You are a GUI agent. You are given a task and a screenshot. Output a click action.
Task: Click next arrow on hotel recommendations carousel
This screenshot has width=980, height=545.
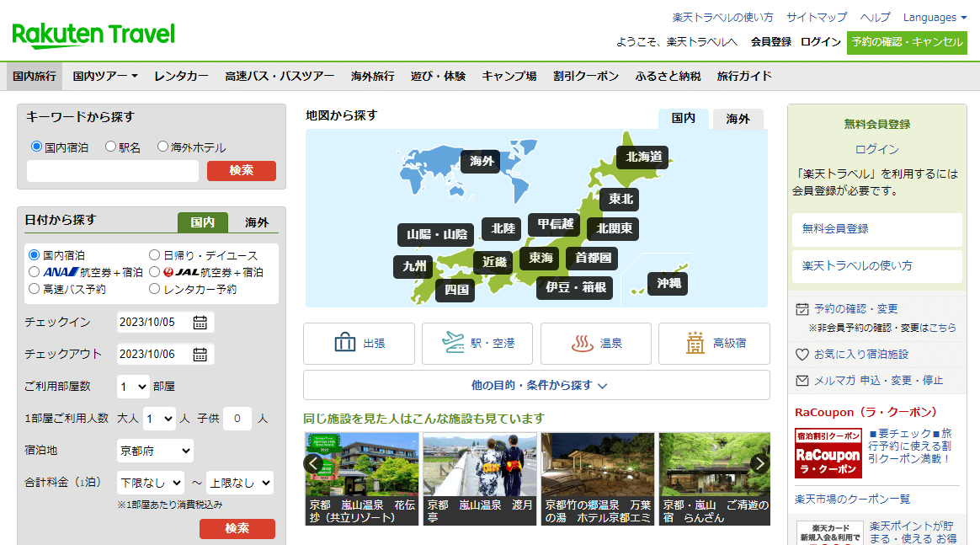click(x=759, y=464)
